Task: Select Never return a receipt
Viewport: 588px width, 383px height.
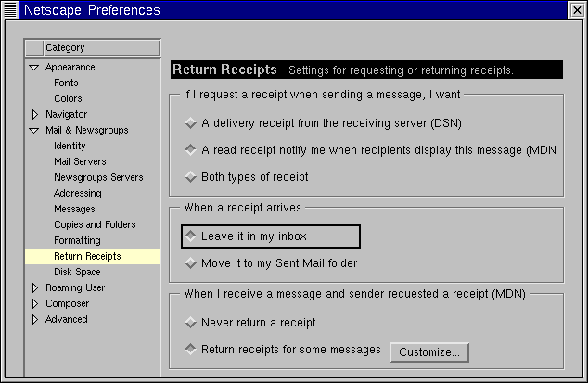Action: coord(191,323)
